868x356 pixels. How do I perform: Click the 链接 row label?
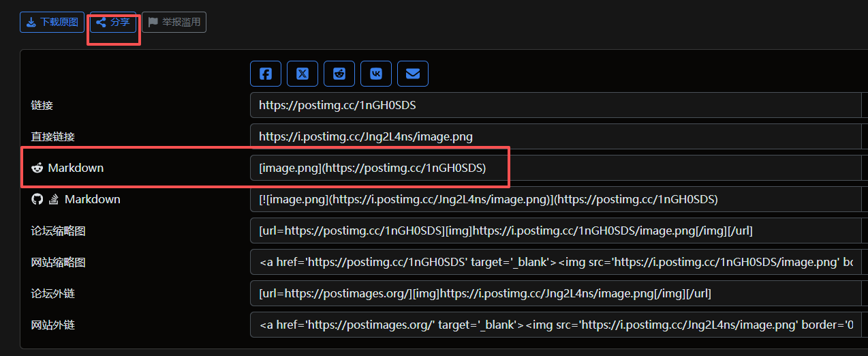coord(42,106)
